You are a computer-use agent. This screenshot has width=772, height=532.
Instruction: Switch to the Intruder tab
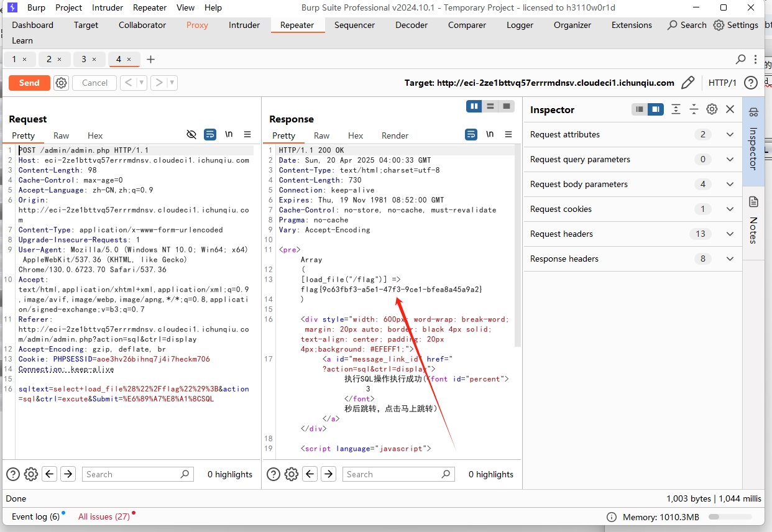244,25
